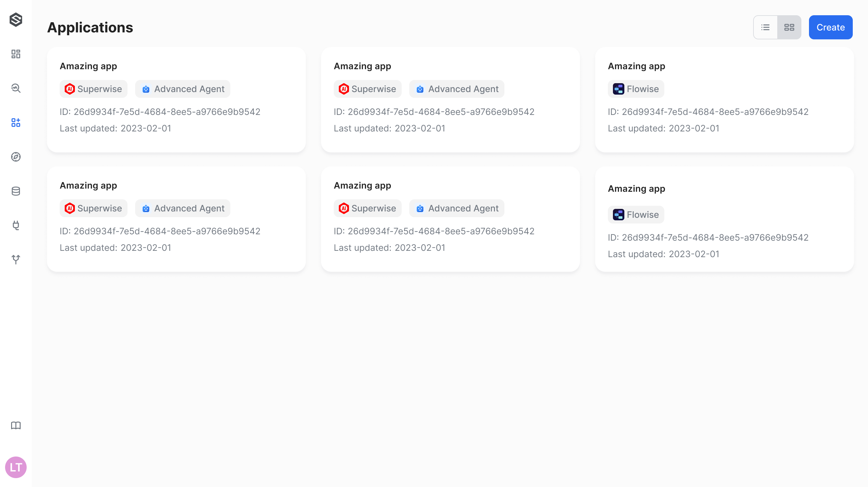Select the ID text in the bottom-middle card
868x487 pixels.
[x=434, y=231]
